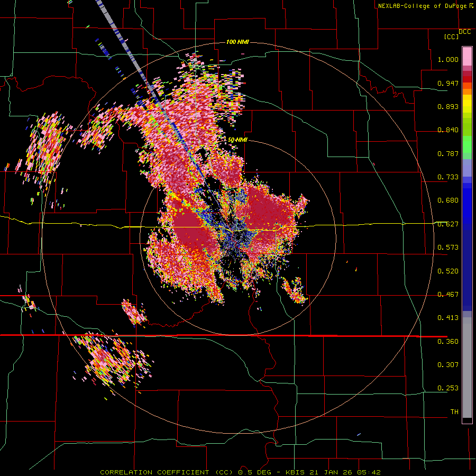Click the 0.680 legend value

point(448,200)
